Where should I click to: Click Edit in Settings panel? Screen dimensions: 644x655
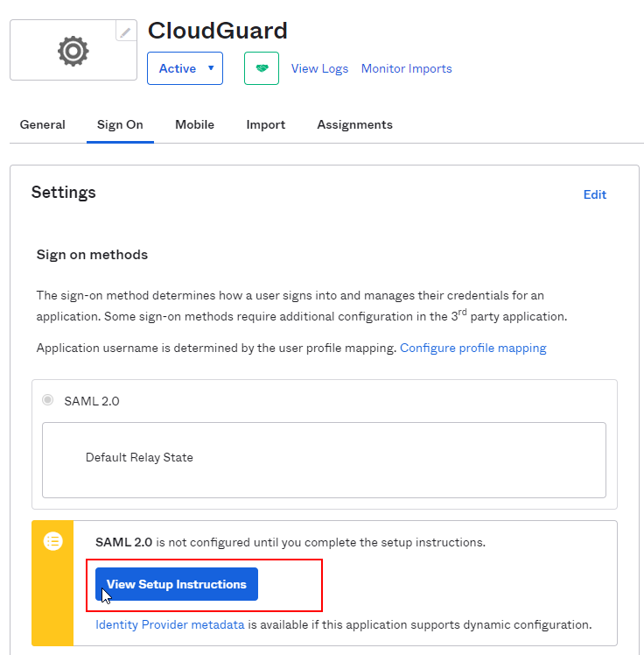click(595, 194)
